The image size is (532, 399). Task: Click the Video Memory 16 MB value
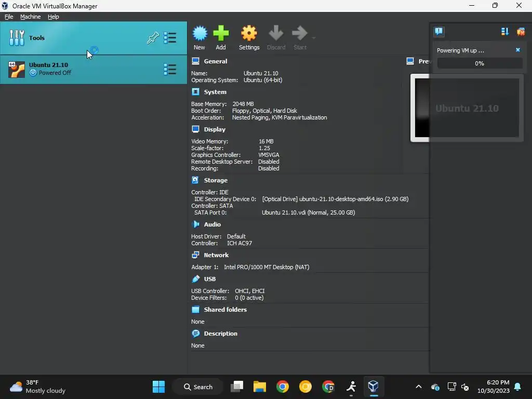[x=266, y=141]
